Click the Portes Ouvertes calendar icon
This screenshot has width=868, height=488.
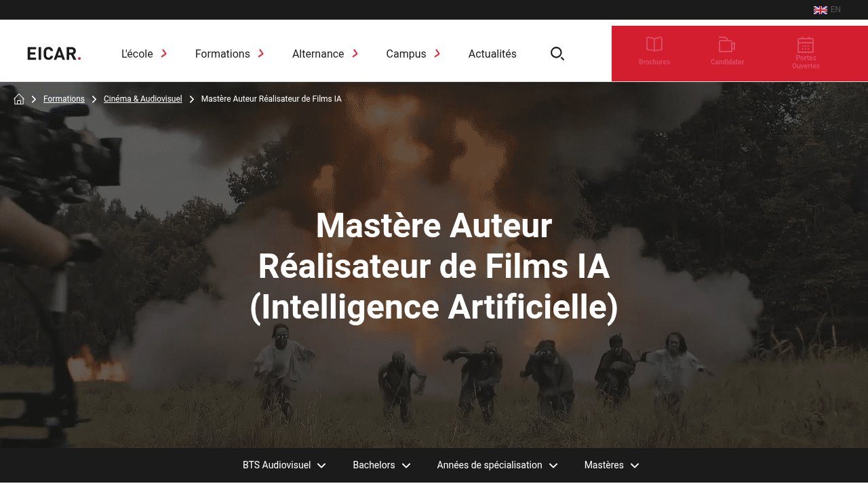806,45
